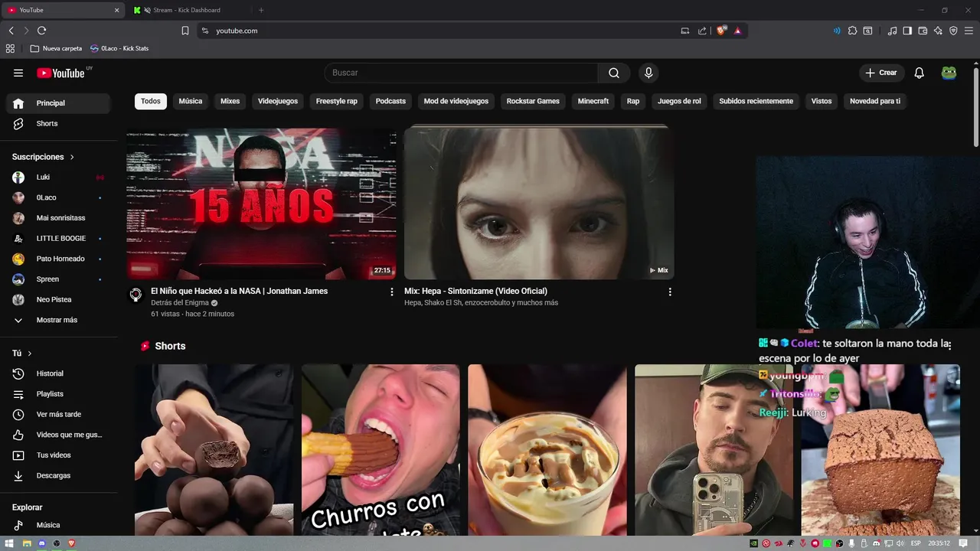This screenshot has width=980, height=551.
Task: Click the search magnifier button
Action: (x=614, y=73)
